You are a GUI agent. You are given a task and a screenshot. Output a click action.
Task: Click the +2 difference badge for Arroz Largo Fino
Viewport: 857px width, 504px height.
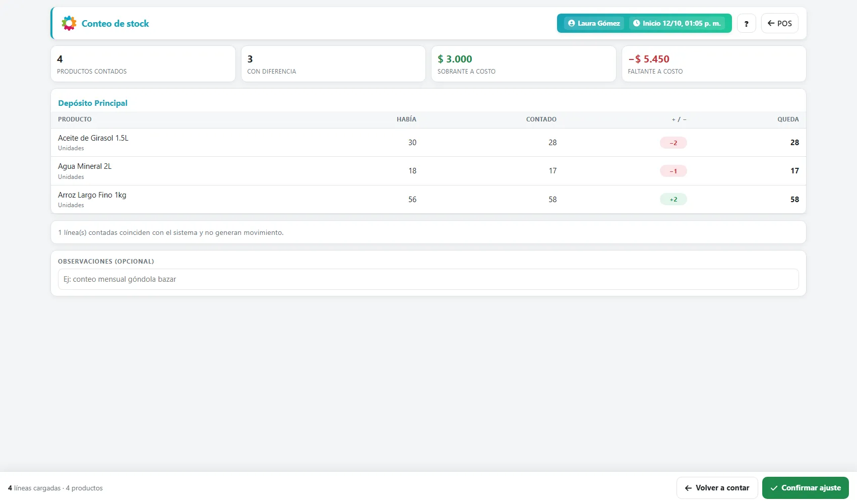click(674, 200)
